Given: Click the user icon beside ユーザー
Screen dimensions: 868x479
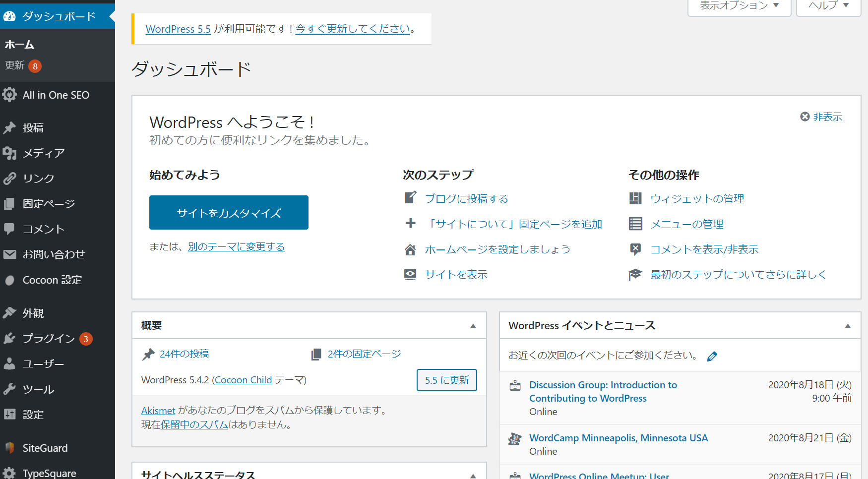Looking at the screenshot, I should [x=9, y=363].
